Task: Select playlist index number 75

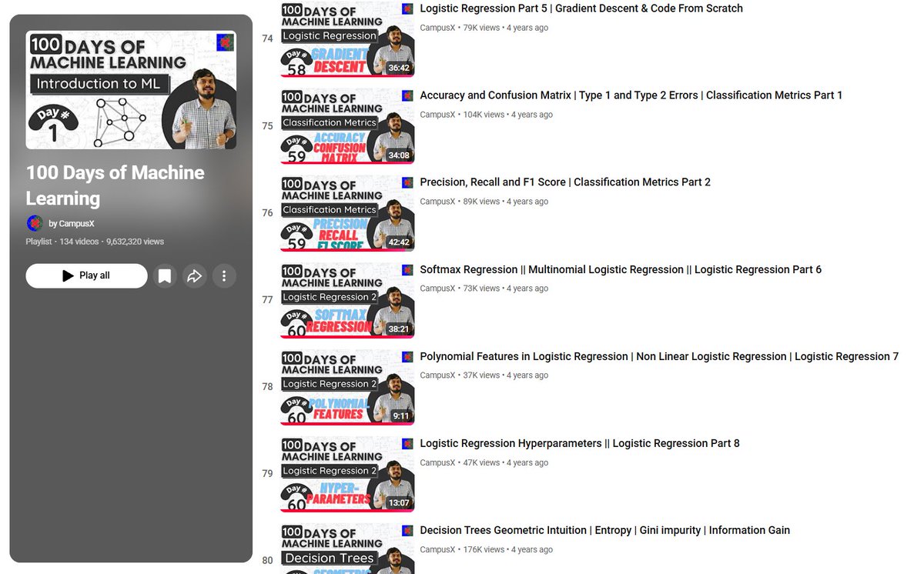Action: click(x=267, y=126)
